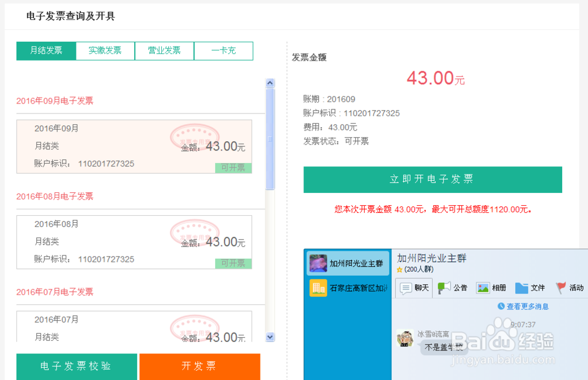
Task: Open the 文件 files icon in the QQ group
Action: pyautogui.click(x=530, y=288)
